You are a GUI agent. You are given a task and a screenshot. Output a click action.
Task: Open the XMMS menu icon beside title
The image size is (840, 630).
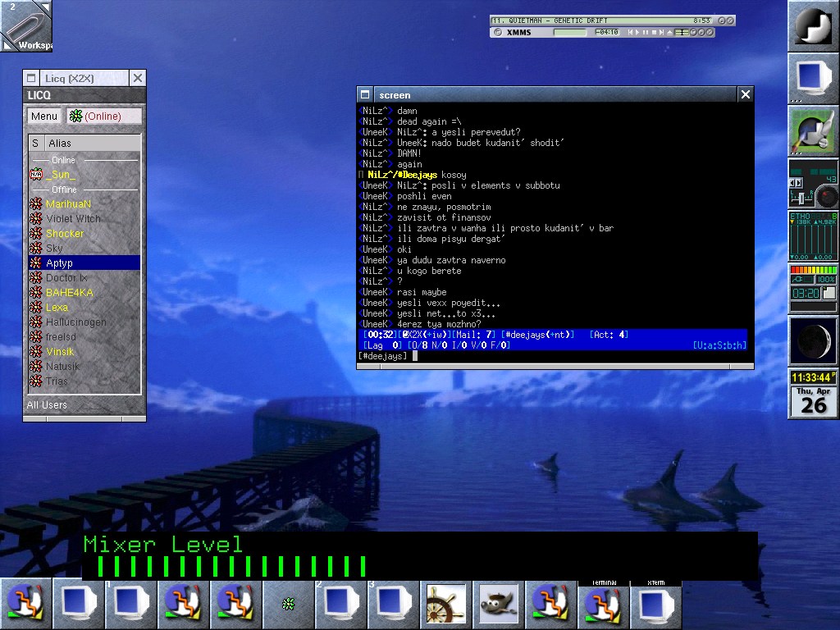(x=498, y=32)
